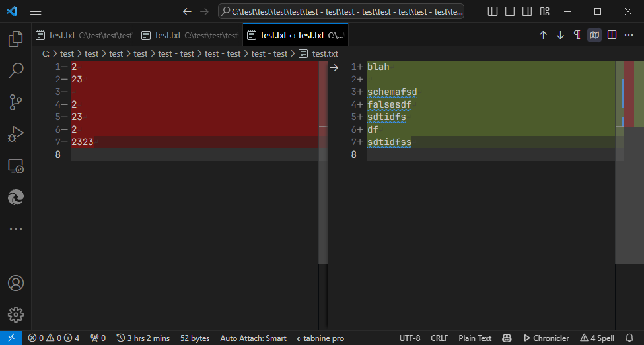Toggle Auto Attach: Smart setting
Image resolution: width=644 pixels, height=345 pixels.
pos(253,338)
